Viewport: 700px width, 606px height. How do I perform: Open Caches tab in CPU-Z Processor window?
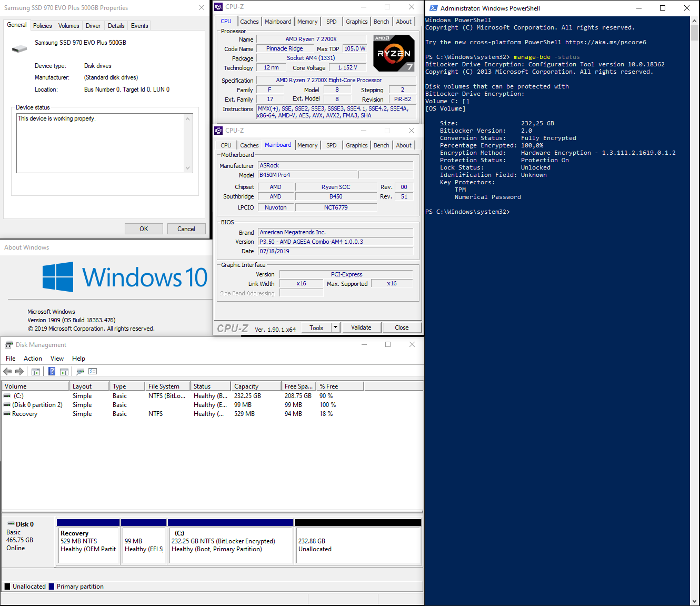tap(249, 22)
